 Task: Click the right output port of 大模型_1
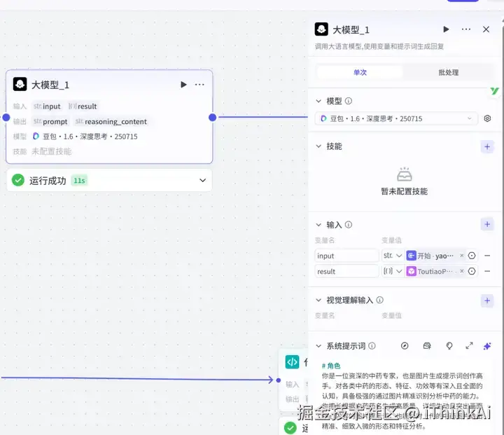(213, 118)
